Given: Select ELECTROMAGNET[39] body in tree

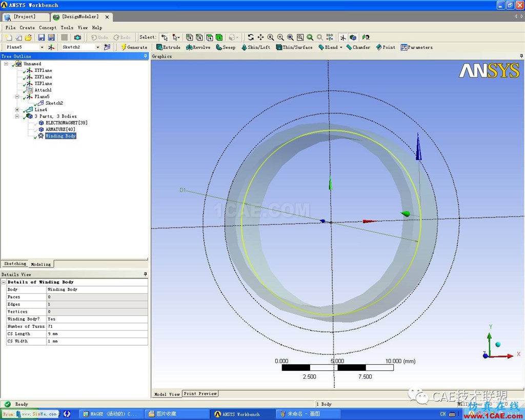Looking at the screenshot, I should [x=67, y=123].
